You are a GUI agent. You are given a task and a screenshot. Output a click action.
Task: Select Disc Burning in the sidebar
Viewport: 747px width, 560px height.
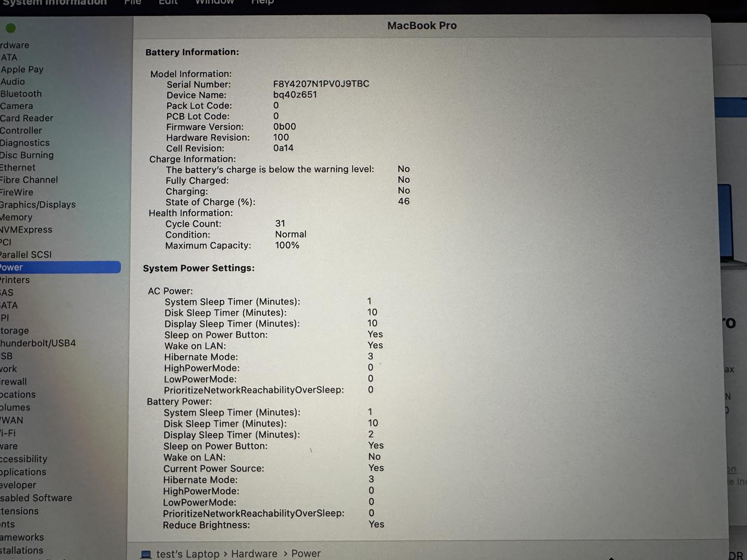pos(27,155)
